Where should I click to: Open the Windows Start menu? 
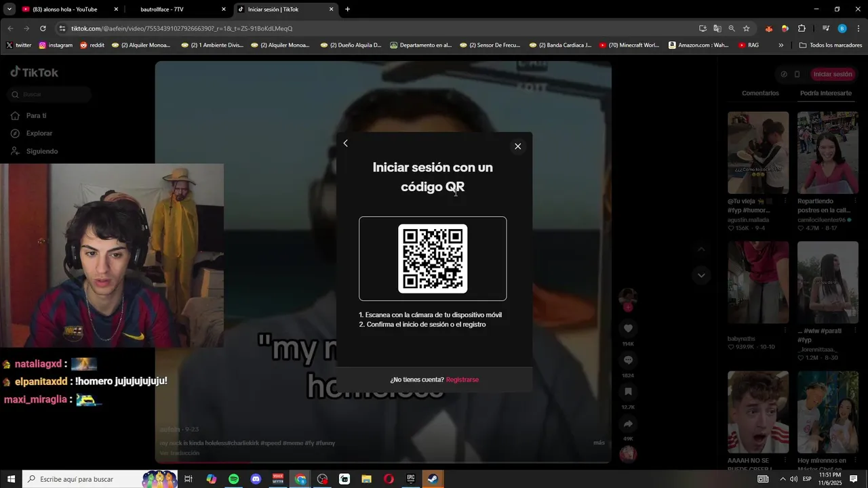11,479
